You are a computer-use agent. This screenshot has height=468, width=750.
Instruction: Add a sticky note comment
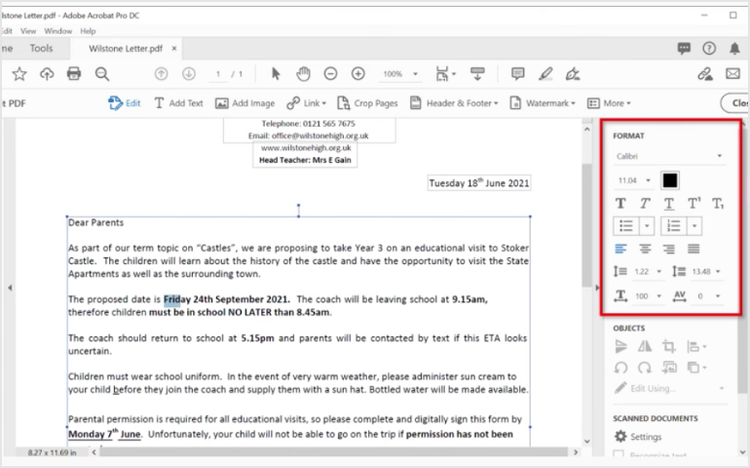tap(518, 74)
